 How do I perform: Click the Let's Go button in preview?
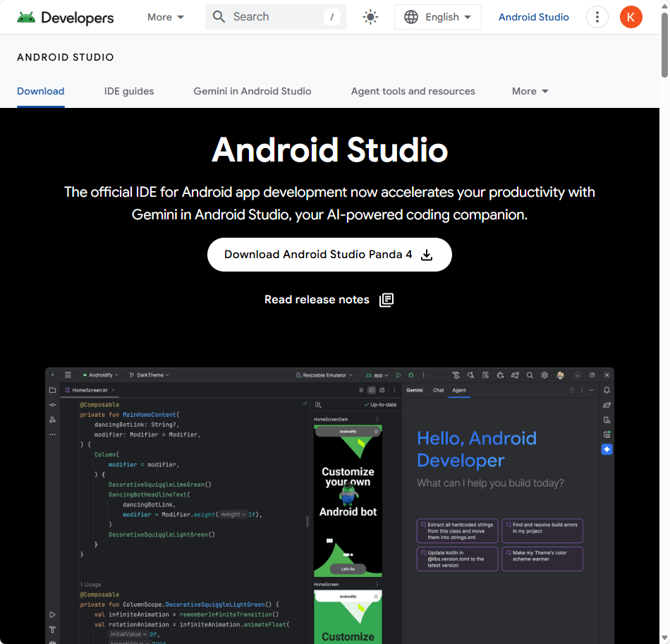[x=348, y=569]
